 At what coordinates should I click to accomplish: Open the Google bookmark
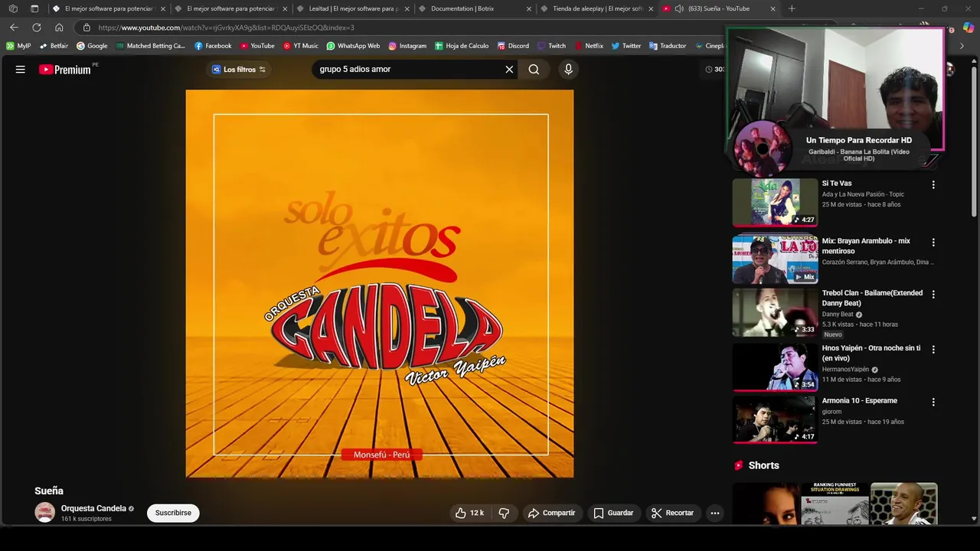[92, 46]
